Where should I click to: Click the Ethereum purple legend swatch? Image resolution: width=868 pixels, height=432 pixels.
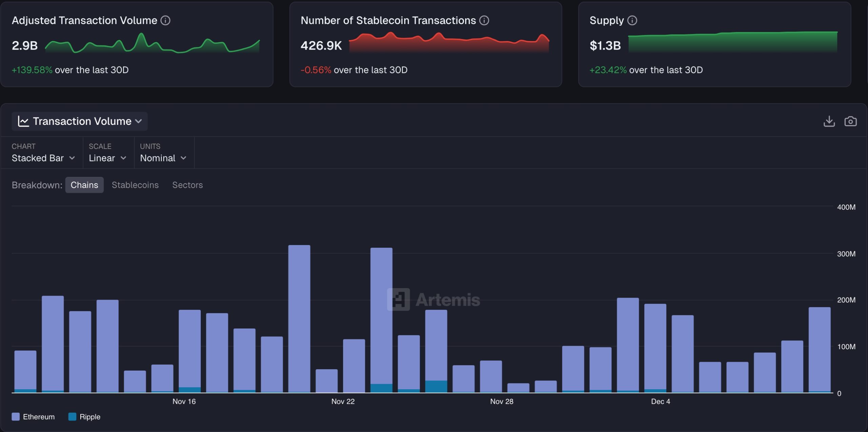point(16,417)
